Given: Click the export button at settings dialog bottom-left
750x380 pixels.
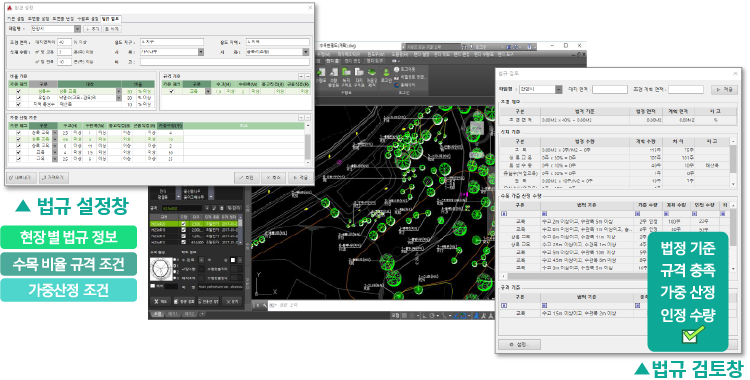Looking at the screenshot, I should click(22, 178).
